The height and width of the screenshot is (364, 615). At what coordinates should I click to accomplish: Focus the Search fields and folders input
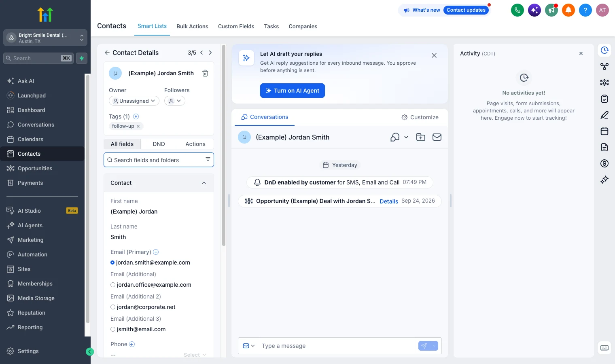coord(159,160)
